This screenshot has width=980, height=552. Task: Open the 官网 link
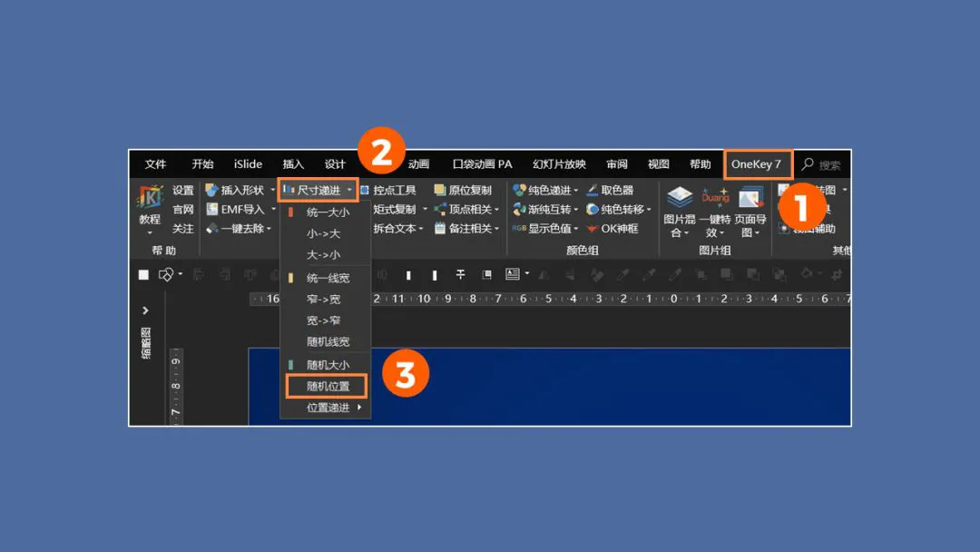pyautogui.click(x=183, y=210)
